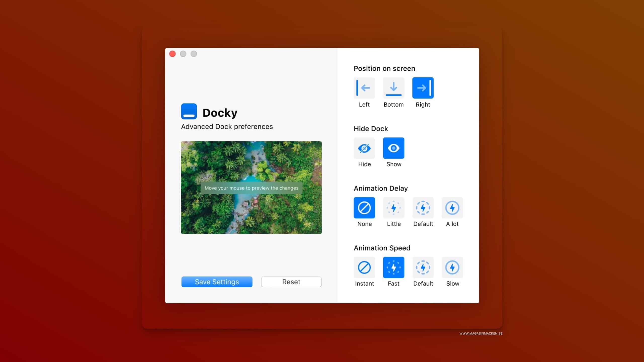Click the 'Position on screen' heading
This screenshot has width=644, height=362.
tap(384, 68)
